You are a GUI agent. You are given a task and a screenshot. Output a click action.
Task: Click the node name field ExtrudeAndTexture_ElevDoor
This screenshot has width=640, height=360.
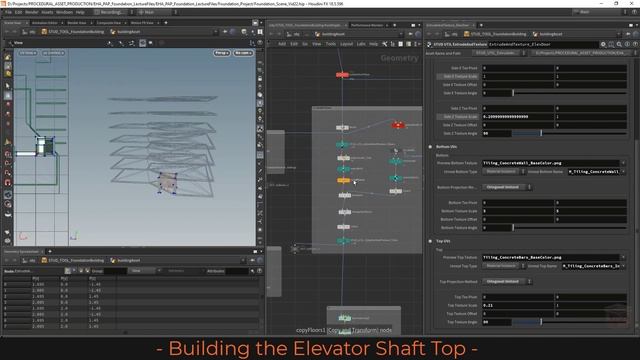[543, 44]
